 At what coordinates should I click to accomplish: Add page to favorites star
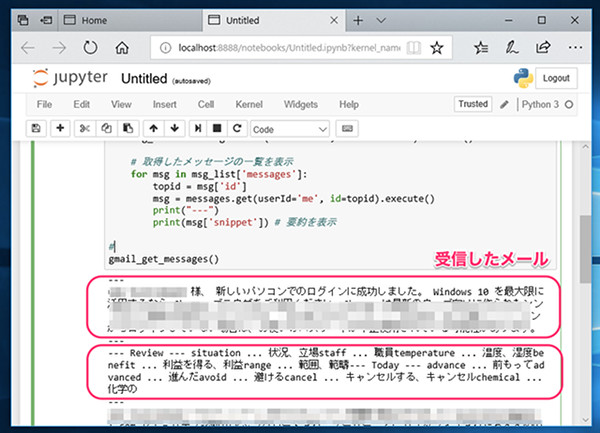pos(437,48)
